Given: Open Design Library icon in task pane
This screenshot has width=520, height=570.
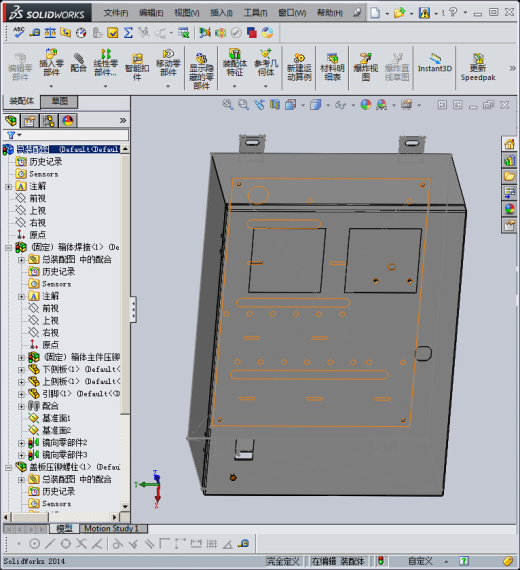Looking at the screenshot, I should point(509,160).
